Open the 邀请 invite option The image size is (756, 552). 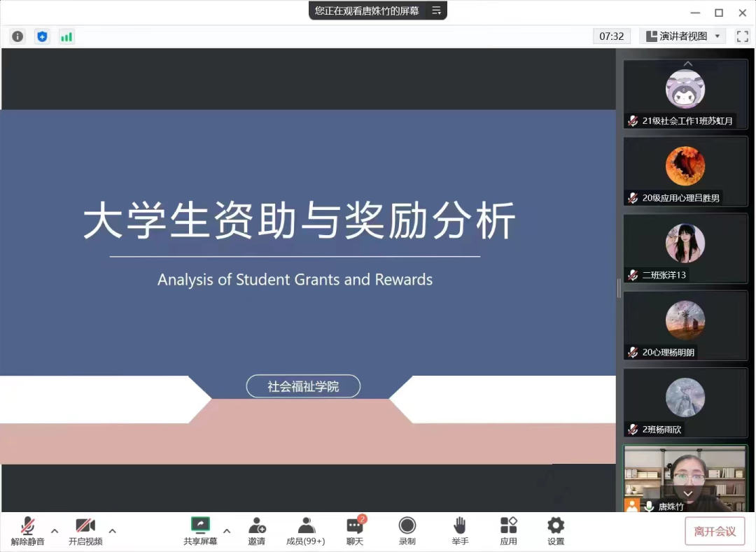point(256,531)
